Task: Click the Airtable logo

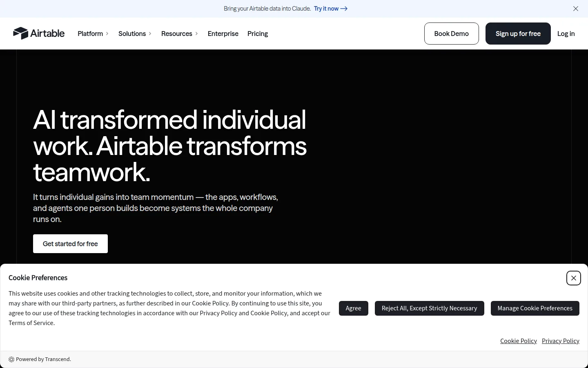Action: pos(39,34)
